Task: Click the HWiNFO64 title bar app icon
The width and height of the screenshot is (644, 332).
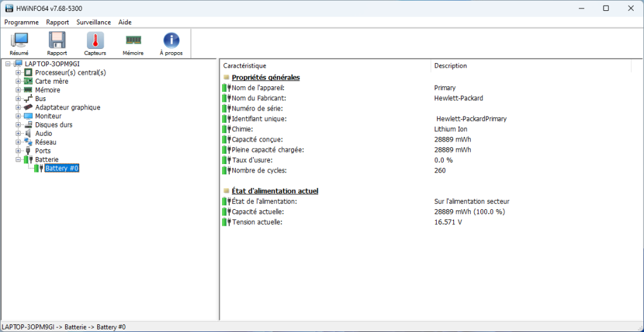Action: (x=8, y=8)
